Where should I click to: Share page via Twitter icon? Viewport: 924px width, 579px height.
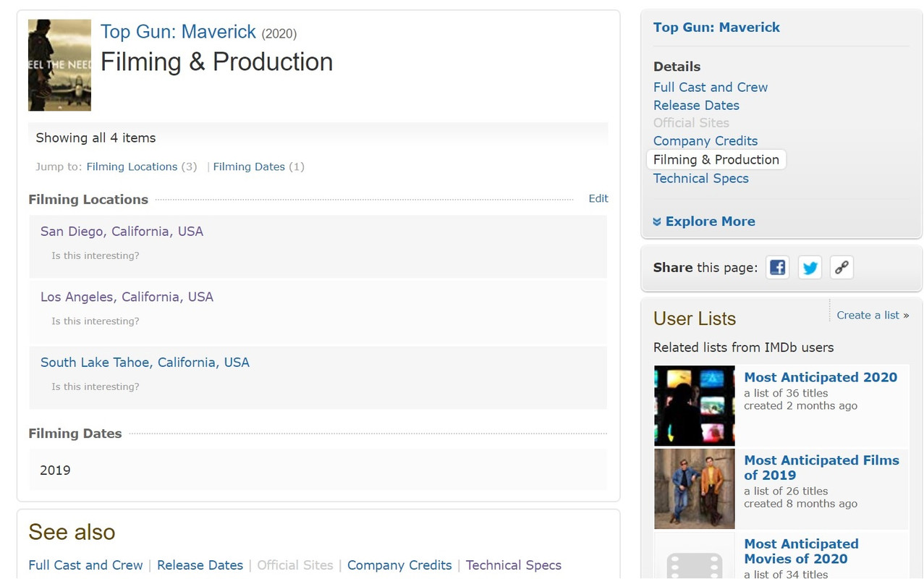click(x=810, y=268)
